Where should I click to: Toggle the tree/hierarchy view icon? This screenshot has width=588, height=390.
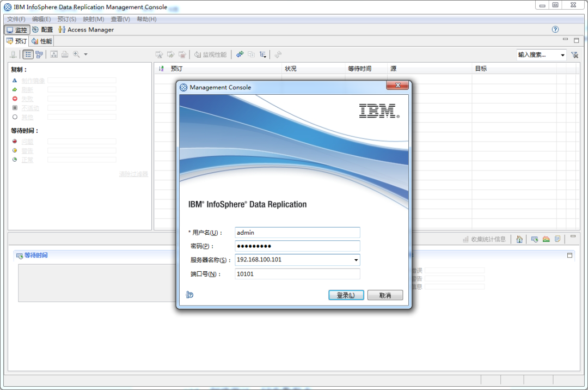[x=39, y=54]
